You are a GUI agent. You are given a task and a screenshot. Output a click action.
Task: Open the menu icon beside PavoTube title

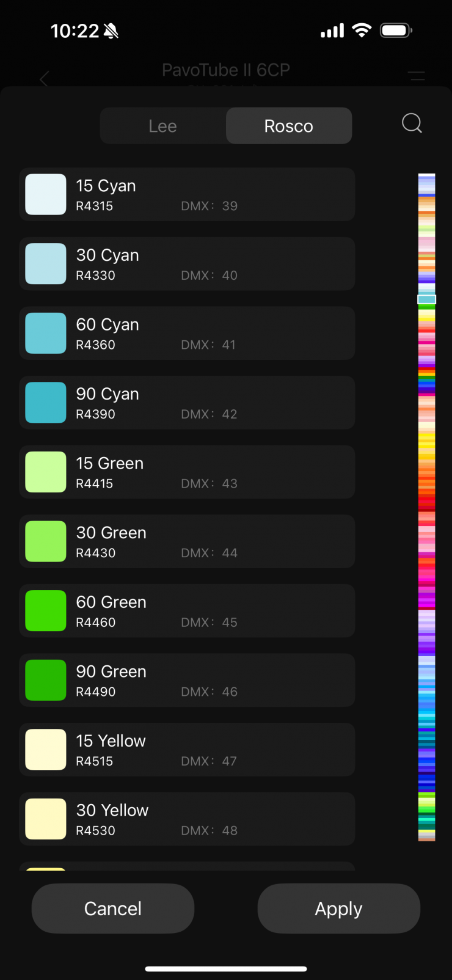[x=417, y=76]
